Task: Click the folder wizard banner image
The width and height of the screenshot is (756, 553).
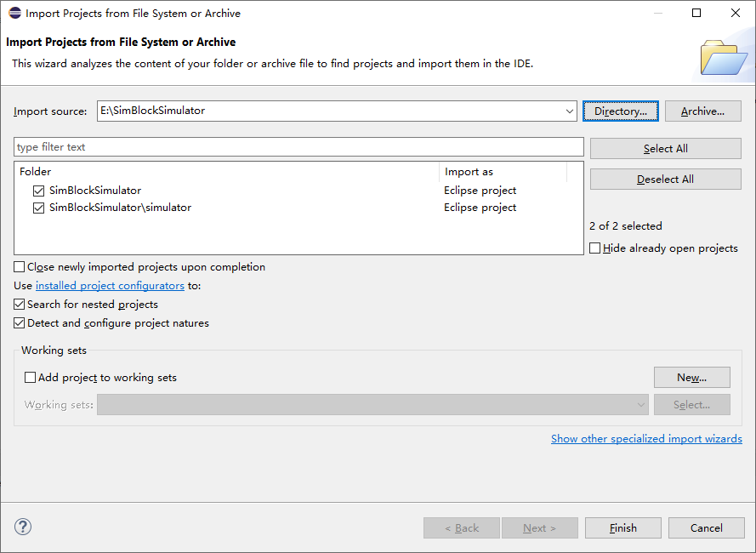Action: (x=723, y=57)
